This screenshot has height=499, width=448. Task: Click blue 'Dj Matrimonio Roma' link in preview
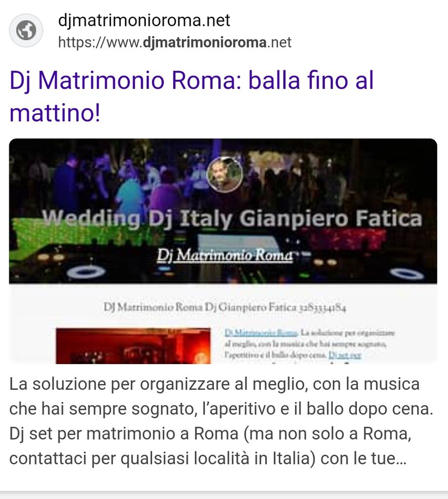pos(261,333)
